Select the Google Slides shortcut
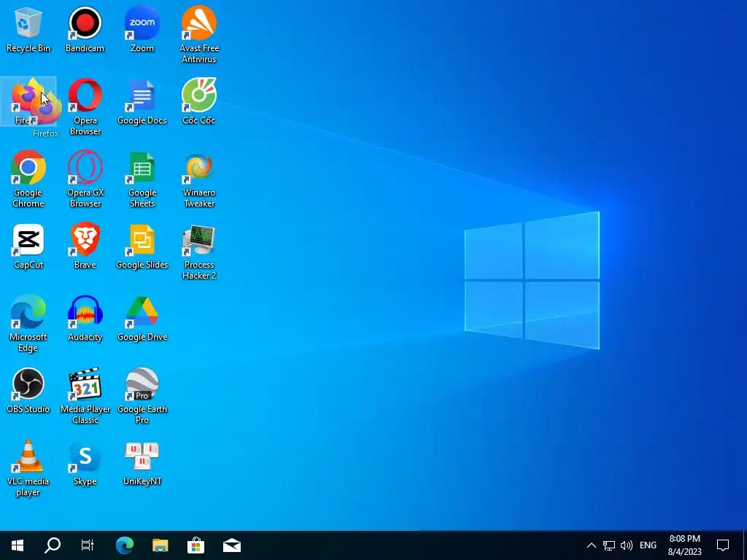 pos(142,246)
